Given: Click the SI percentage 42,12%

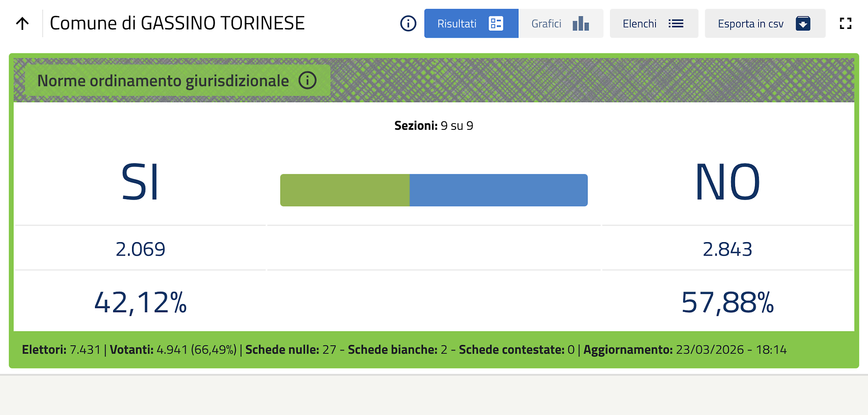Looking at the screenshot, I should [x=140, y=302].
